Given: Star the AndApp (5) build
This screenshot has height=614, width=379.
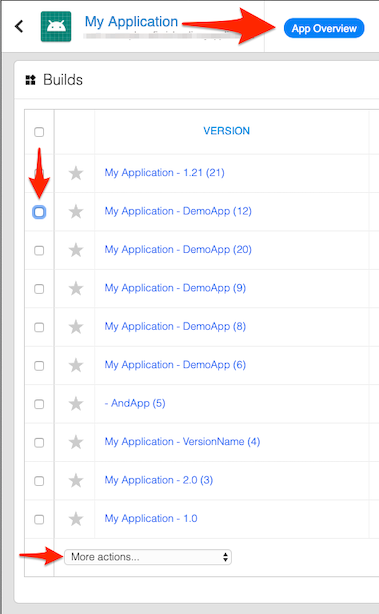Looking at the screenshot, I should 76,404.
